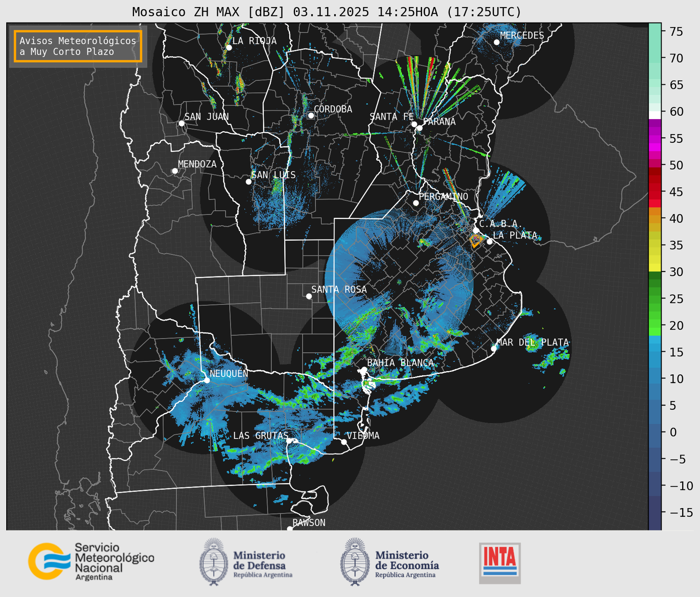Screen dimensions: 700x597
Task: Click the 0 tick label on the color scale
Action: pos(673,432)
